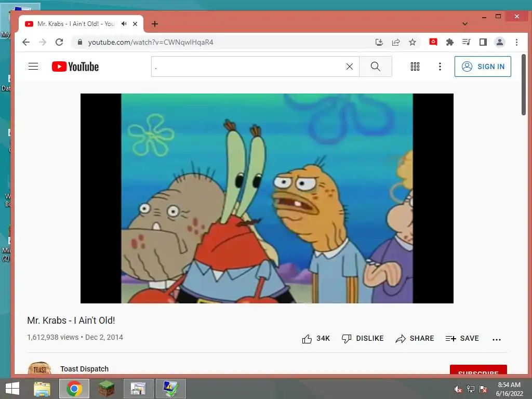
Task: Click the DISLIKE button
Action: tap(362, 339)
